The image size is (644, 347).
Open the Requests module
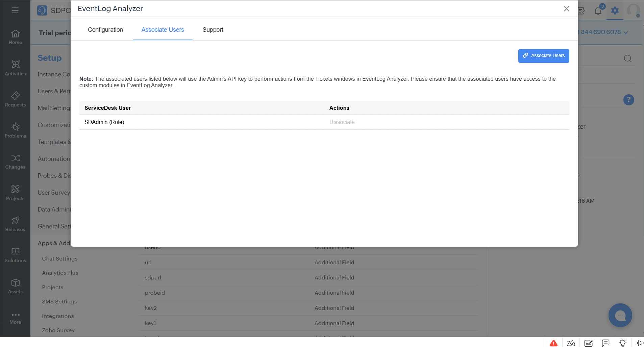pyautogui.click(x=15, y=99)
